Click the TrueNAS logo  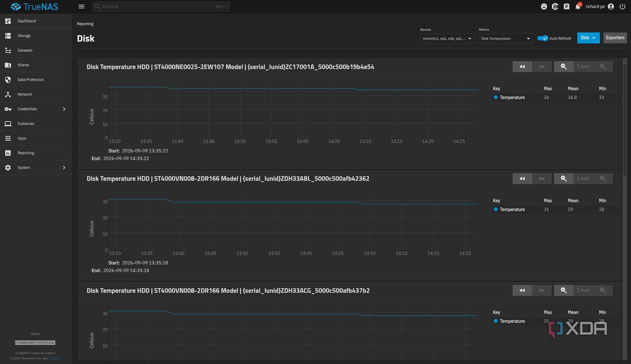[x=34, y=6]
